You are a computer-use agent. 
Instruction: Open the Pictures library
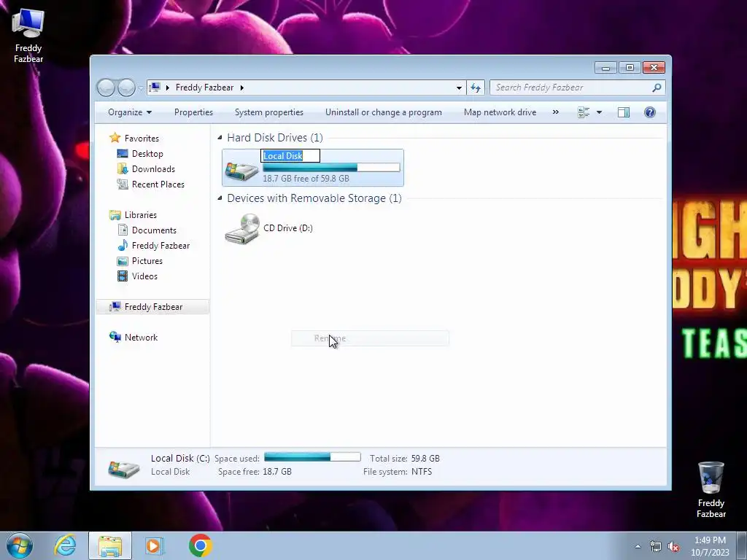click(147, 261)
